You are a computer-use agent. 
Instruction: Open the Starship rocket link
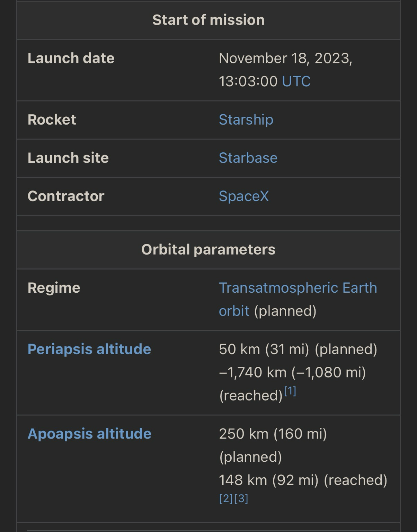pos(246,119)
